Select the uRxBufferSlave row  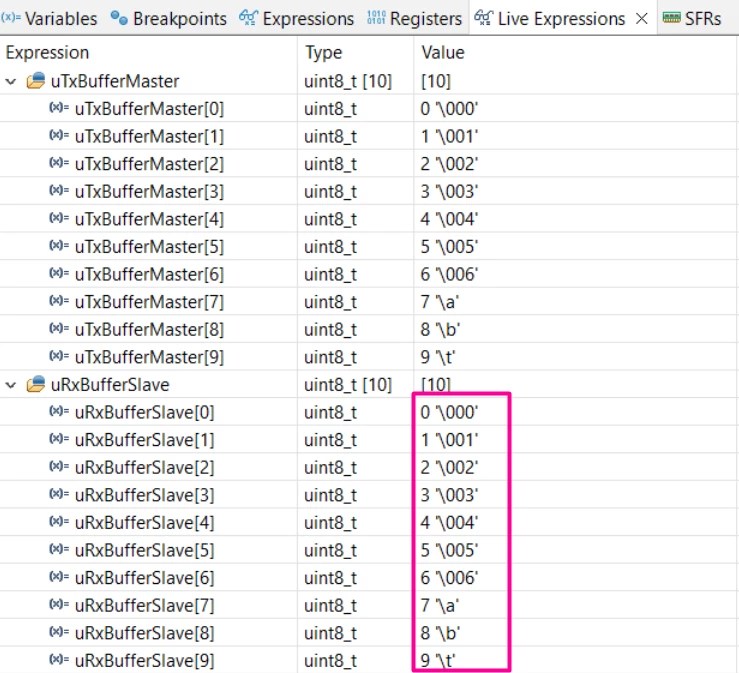(370, 385)
